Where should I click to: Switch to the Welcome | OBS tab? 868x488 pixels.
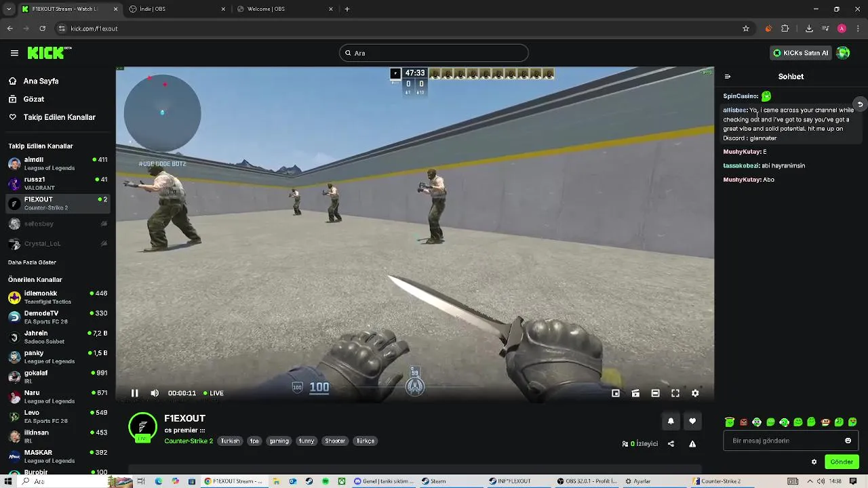coord(283,9)
